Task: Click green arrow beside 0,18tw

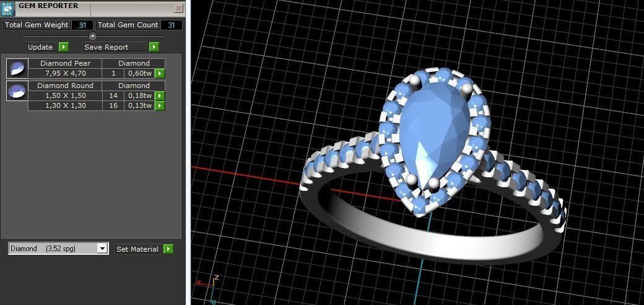Action: click(x=160, y=95)
